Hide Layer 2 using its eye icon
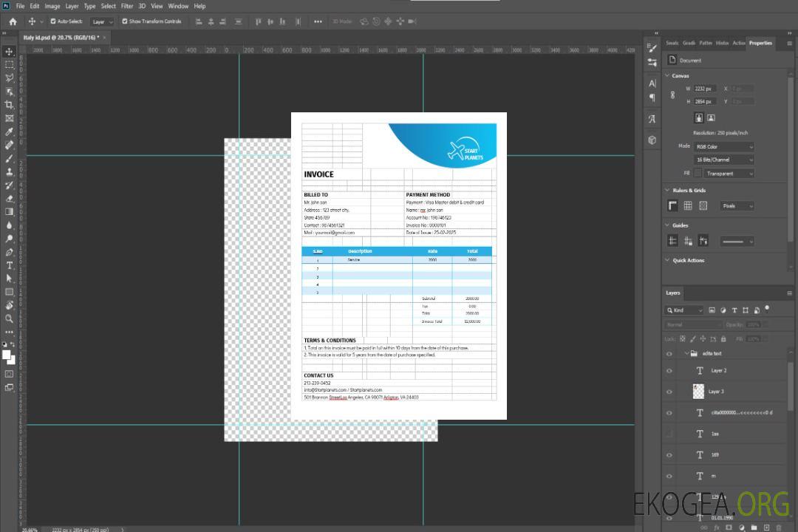The image size is (798, 532). click(669, 371)
